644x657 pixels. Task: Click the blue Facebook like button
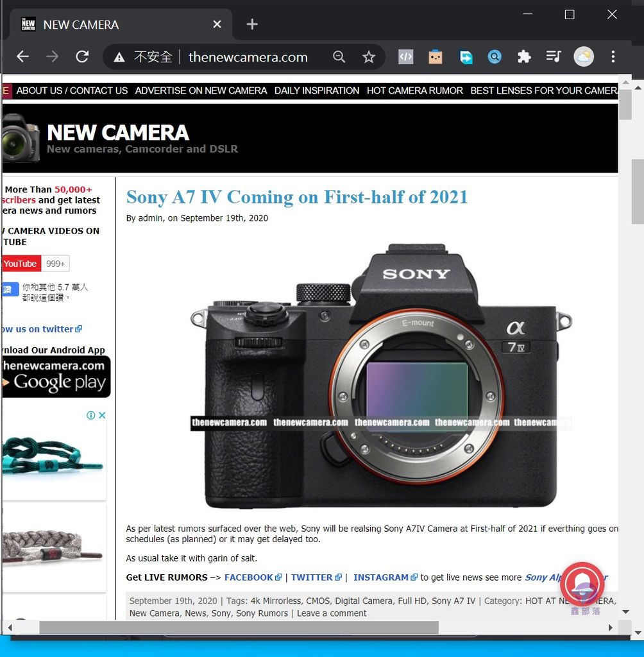[x=10, y=289]
